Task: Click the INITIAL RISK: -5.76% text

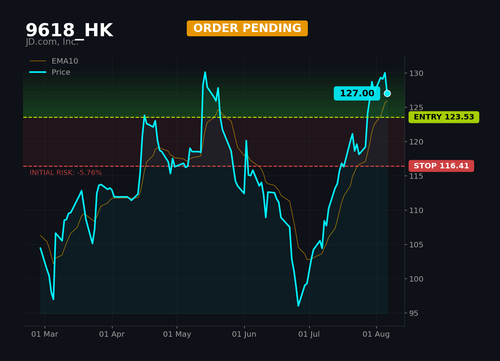Action: [x=66, y=173]
